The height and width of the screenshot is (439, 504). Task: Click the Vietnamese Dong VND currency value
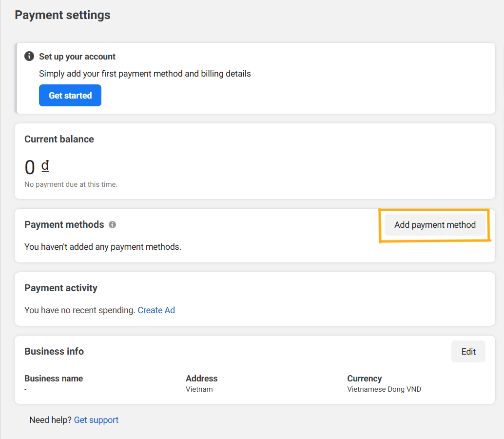coord(384,389)
